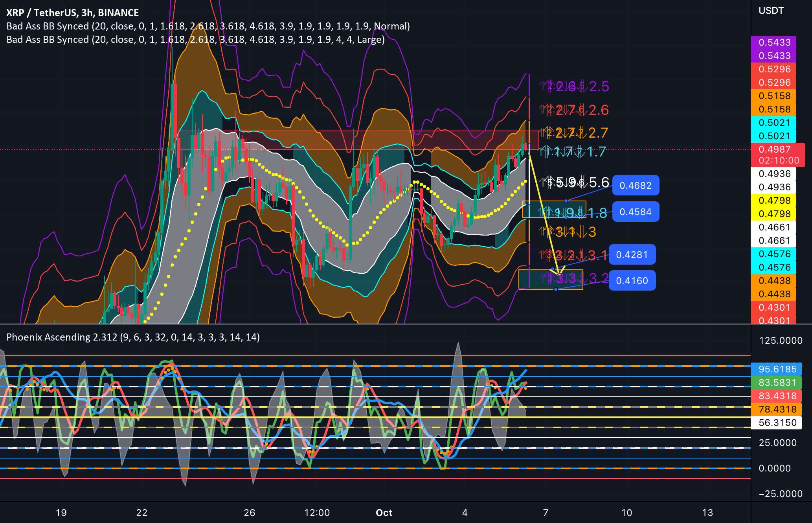Click the Oct month label on the time axis
The width and height of the screenshot is (812, 523).
384,512
